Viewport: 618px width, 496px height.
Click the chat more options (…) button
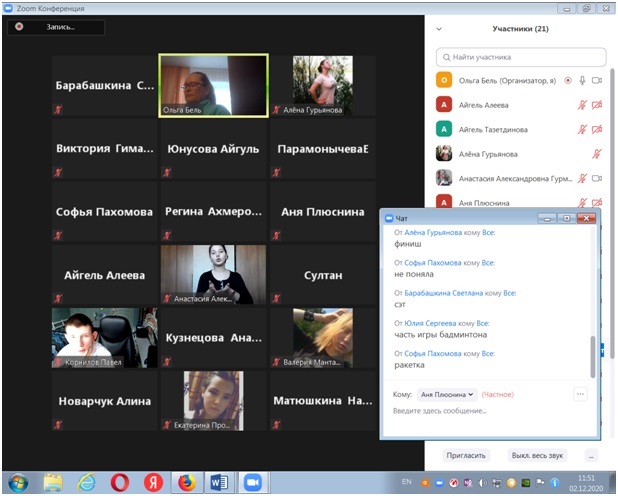(580, 395)
